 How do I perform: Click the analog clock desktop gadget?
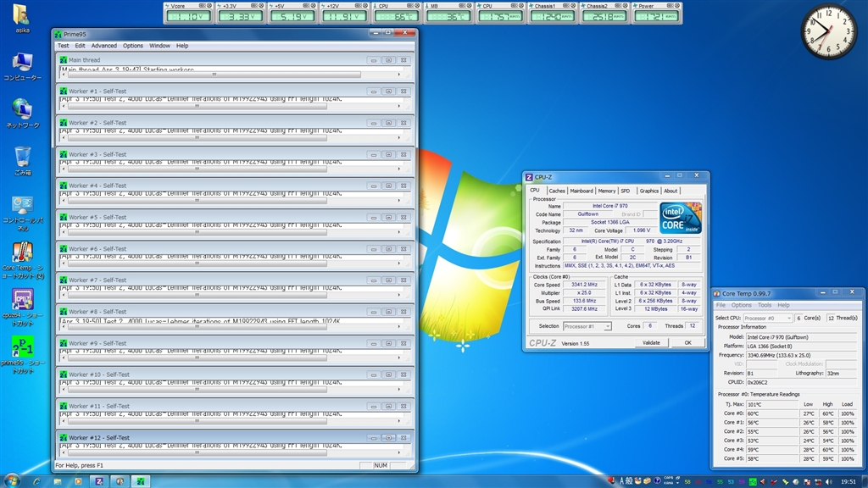point(828,31)
